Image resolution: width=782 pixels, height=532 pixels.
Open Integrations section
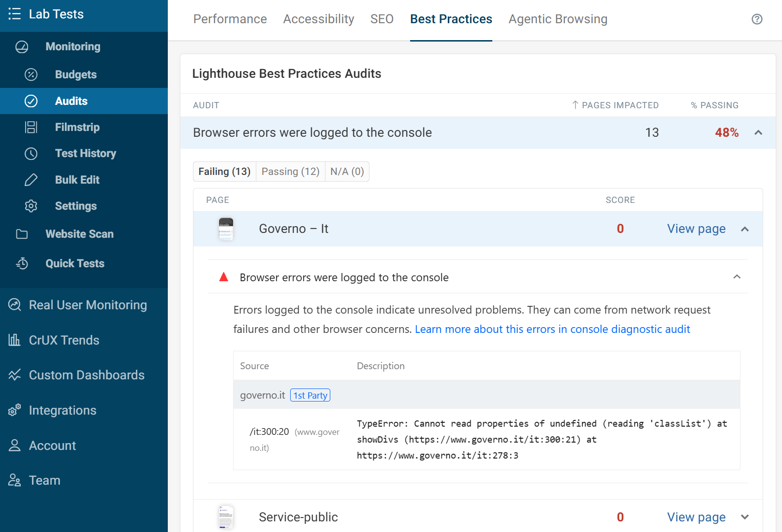click(63, 410)
